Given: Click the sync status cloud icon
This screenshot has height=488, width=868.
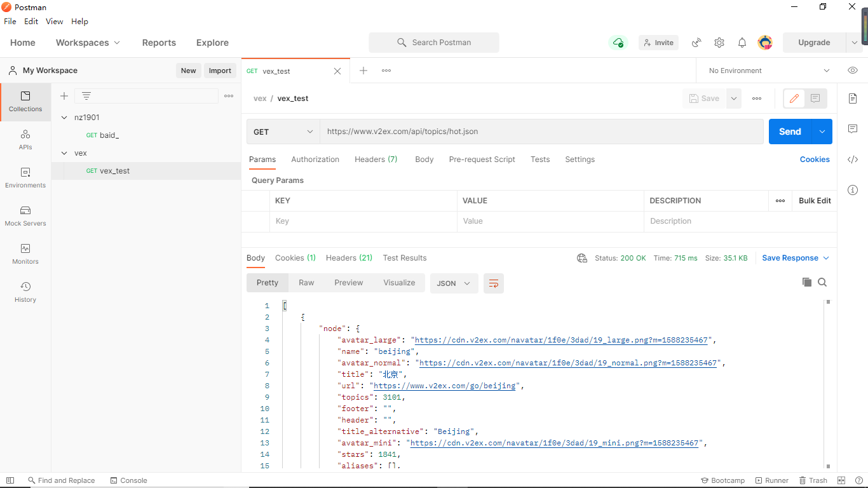Looking at the screenshot, I should tap(618, 43).
